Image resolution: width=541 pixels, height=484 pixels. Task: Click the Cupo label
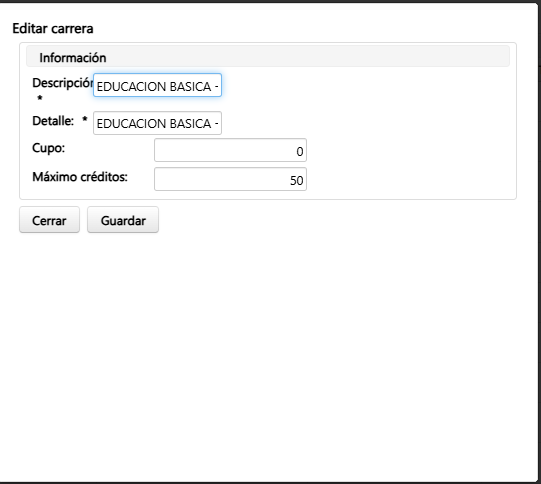point(49,148)
